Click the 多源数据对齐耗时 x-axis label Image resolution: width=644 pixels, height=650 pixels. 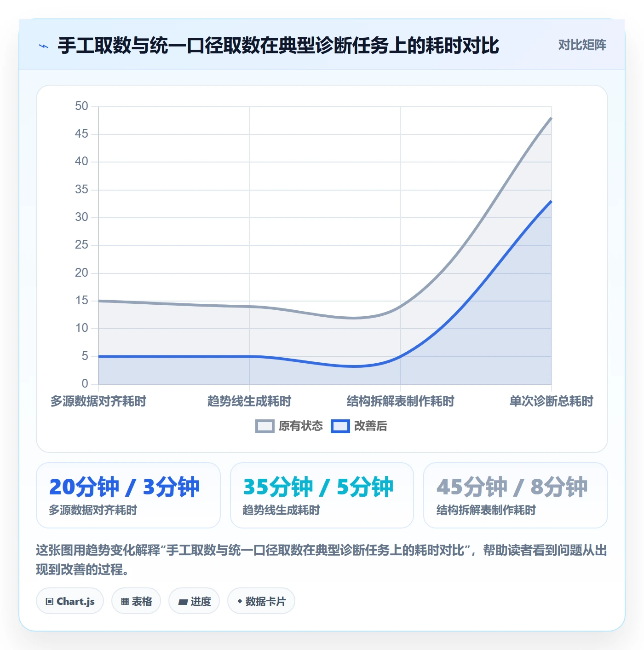[98, 401]
